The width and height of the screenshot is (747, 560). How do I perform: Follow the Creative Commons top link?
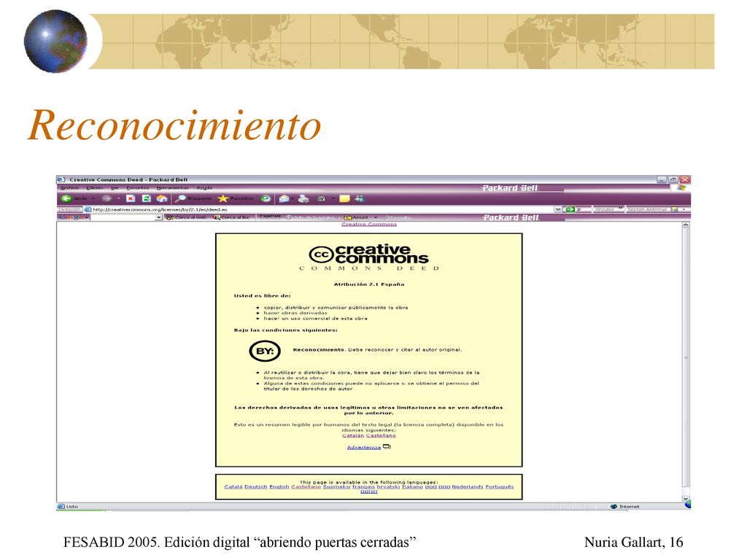point(369,224)
